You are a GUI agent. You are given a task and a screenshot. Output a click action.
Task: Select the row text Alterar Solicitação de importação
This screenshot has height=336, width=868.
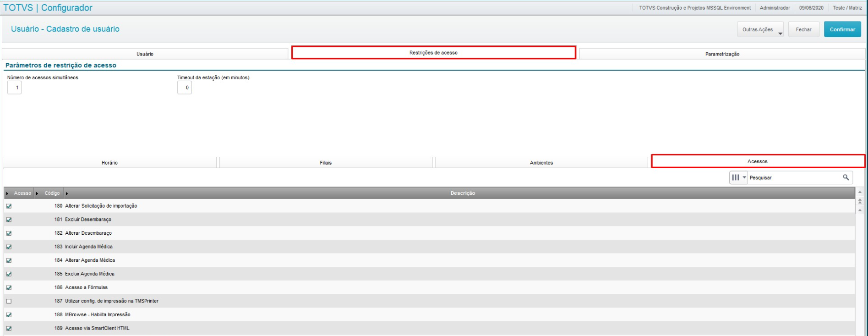101,206
